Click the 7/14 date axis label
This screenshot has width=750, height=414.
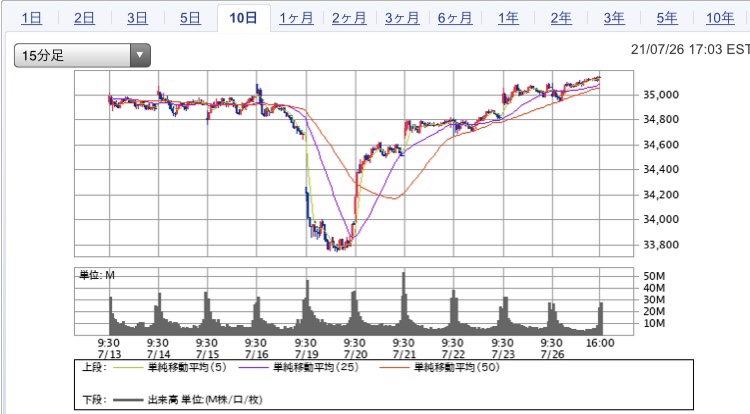click(158, 355)
